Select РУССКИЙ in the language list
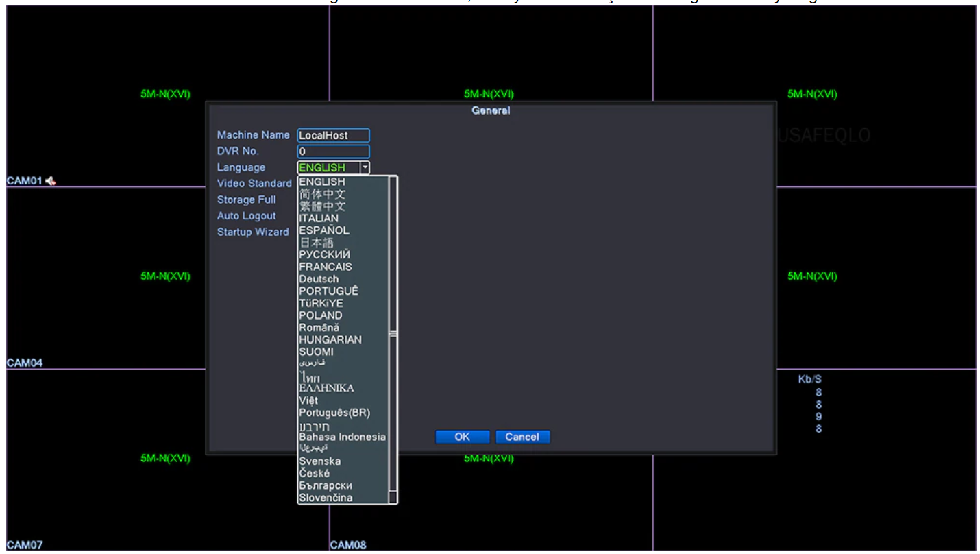980x554 pixels. pos(325,254)
